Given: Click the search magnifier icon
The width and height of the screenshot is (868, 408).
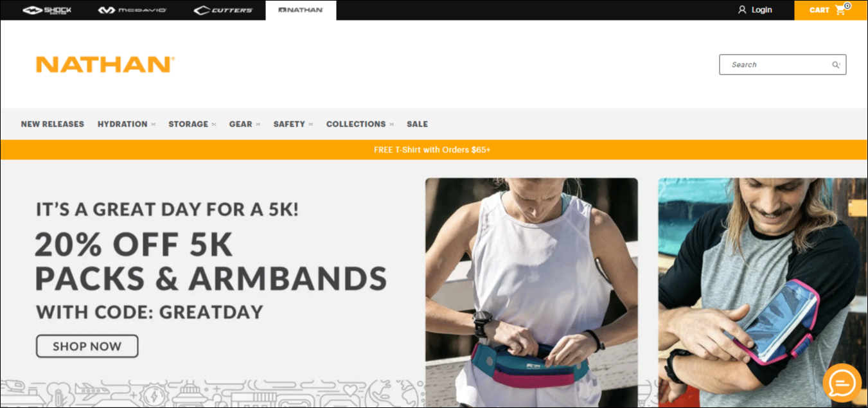Looking at the screenshot, I should pyautogui.click(x=836, y=65).
